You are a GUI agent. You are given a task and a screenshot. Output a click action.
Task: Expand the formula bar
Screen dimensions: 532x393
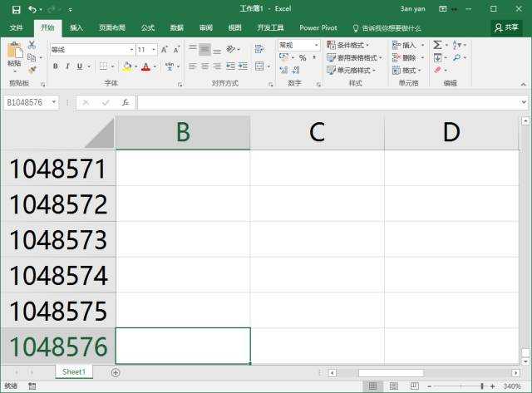pyautogui.click(x=524, y=101)
